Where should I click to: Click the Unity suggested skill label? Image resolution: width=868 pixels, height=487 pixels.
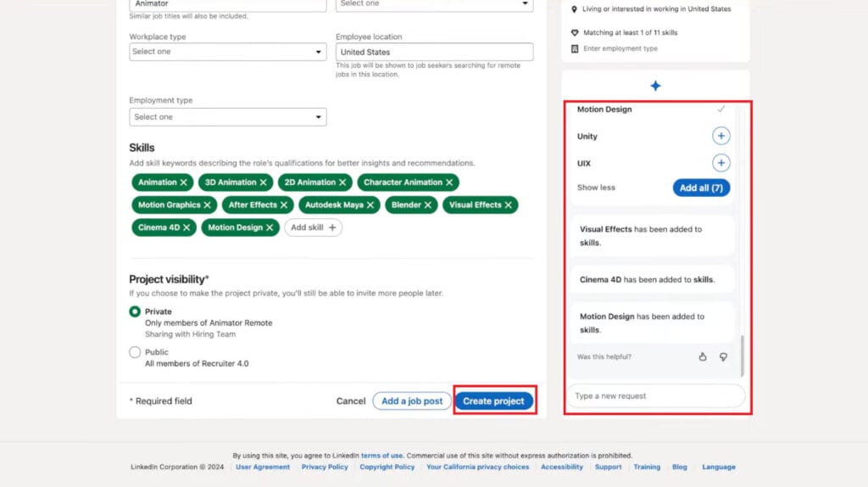(x=587, y=137)
